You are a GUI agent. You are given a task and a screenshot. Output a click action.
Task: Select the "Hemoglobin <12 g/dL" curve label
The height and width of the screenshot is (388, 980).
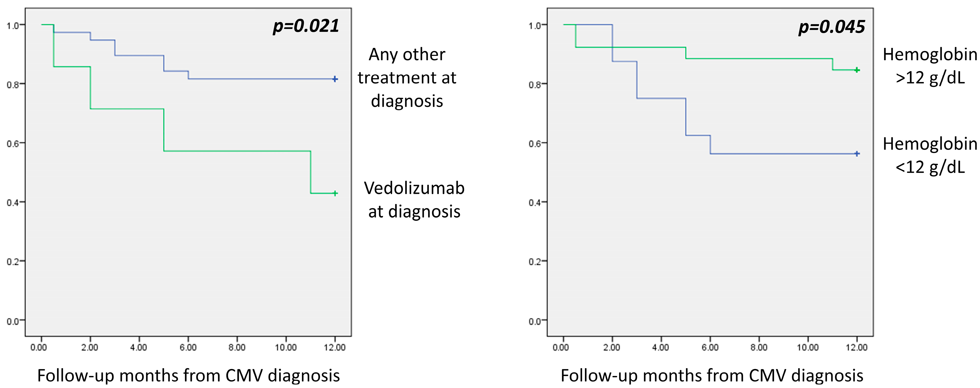point(930,155)
